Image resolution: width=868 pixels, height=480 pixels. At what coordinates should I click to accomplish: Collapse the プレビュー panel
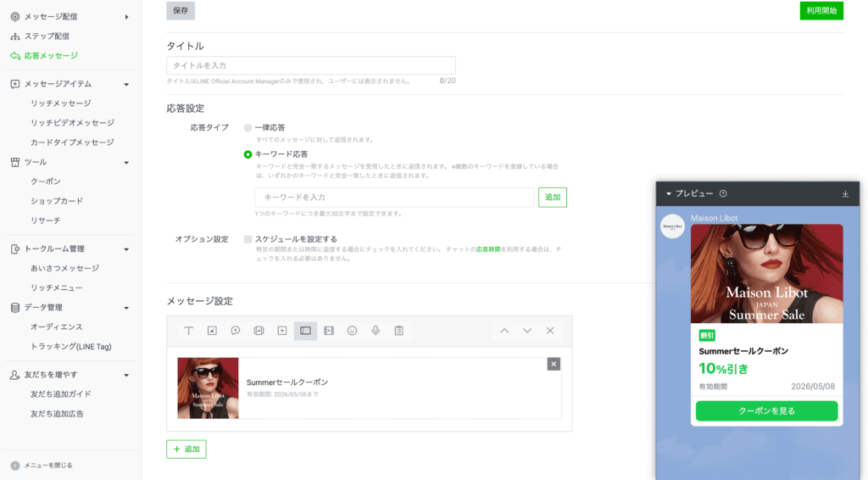click(x=668, y=194)
